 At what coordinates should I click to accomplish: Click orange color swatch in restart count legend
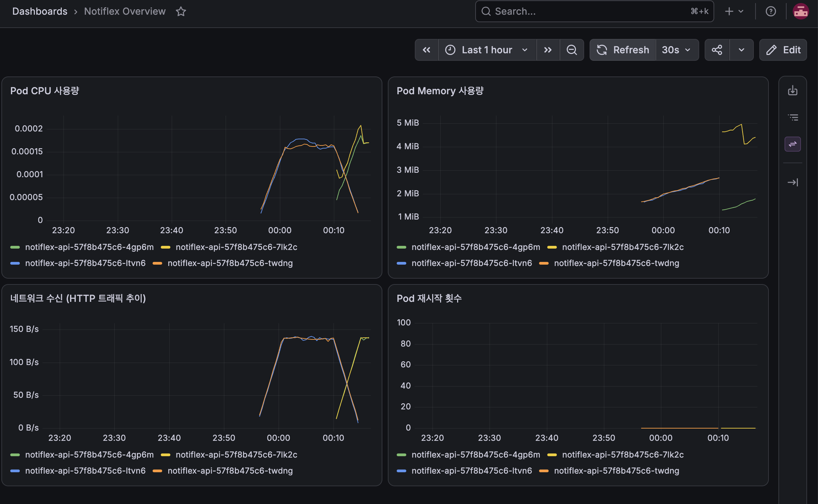(x=544, y=471)
